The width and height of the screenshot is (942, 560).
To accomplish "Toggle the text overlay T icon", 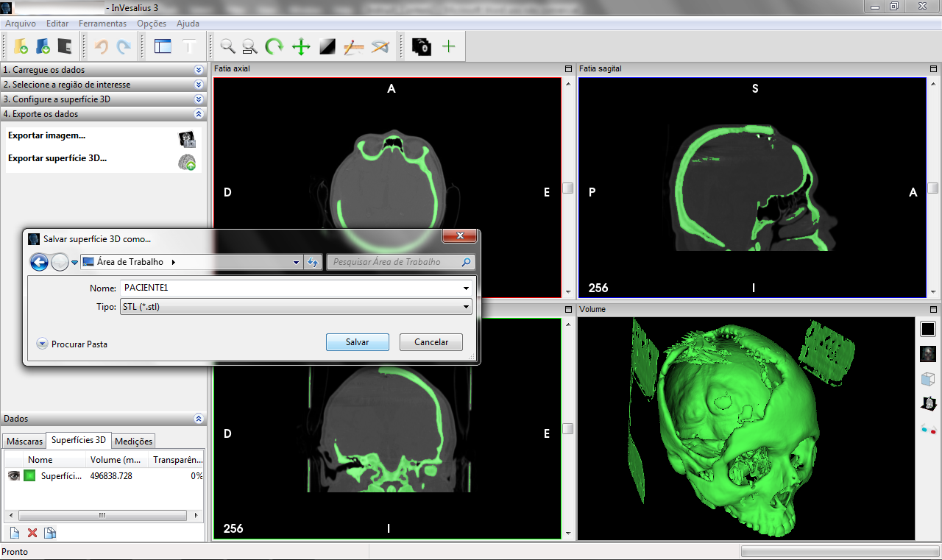I will pos(189,46).
